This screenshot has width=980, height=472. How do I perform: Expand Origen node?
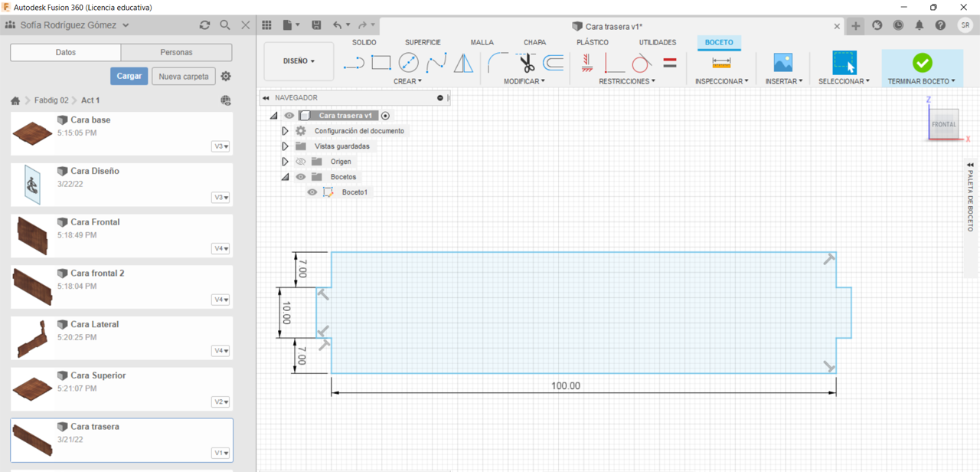pyautogui.click(x=285, y=162)
